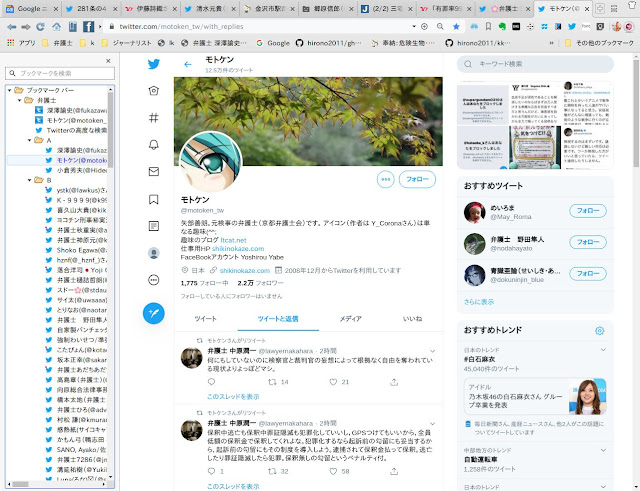Click the browser home button
Image resolution: width=640 pixels, height=491 pixels.
tap(56, 27)
